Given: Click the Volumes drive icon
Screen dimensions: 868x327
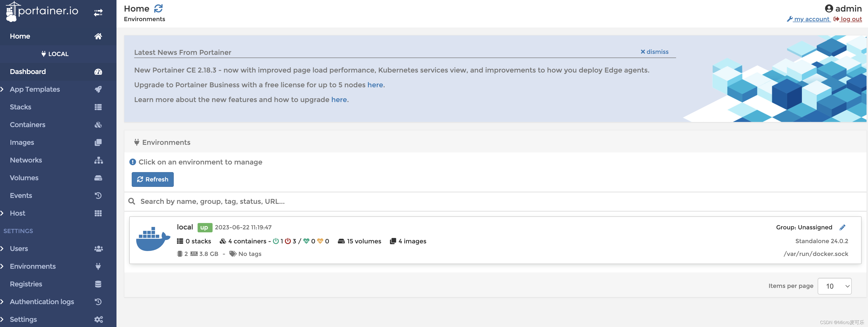Looking at the screenshot, I should coord(98,178).
